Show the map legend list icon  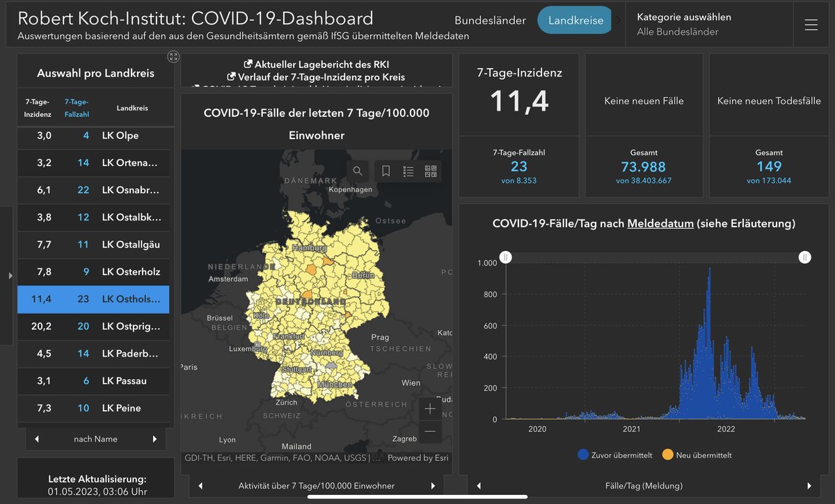pyautogui.click(x=408, y=171)
